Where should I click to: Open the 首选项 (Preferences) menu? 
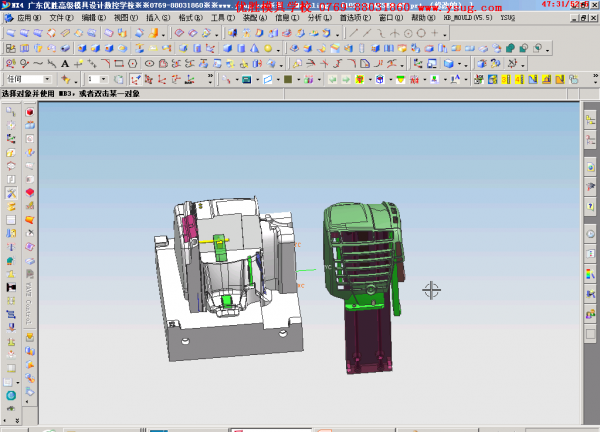tap(355, 18)
